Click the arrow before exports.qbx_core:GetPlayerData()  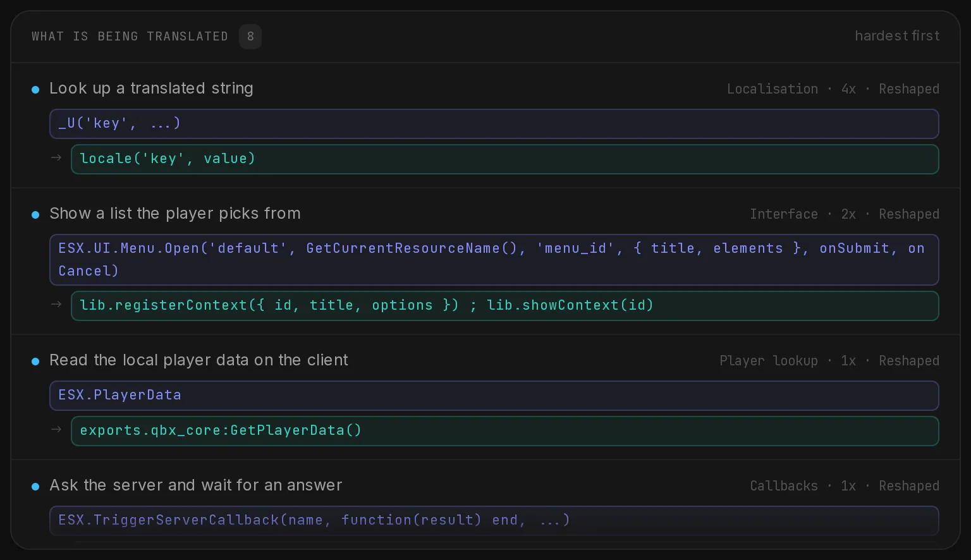(56, 429)
